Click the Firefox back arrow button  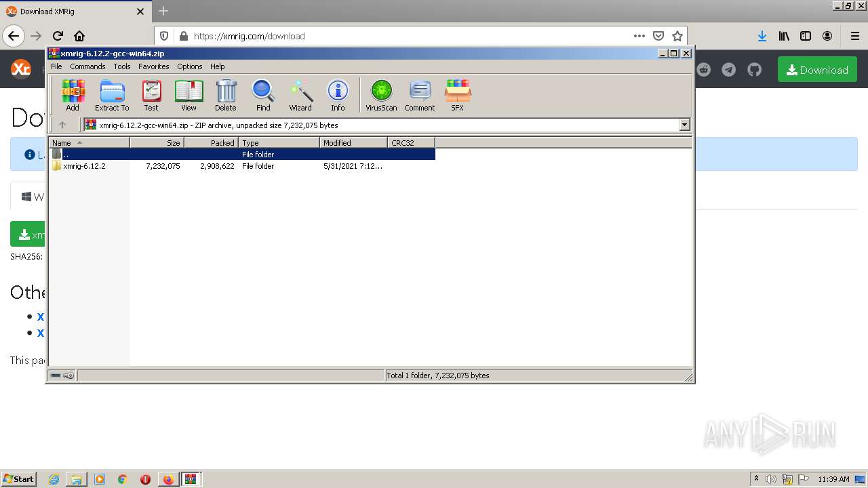14,36
